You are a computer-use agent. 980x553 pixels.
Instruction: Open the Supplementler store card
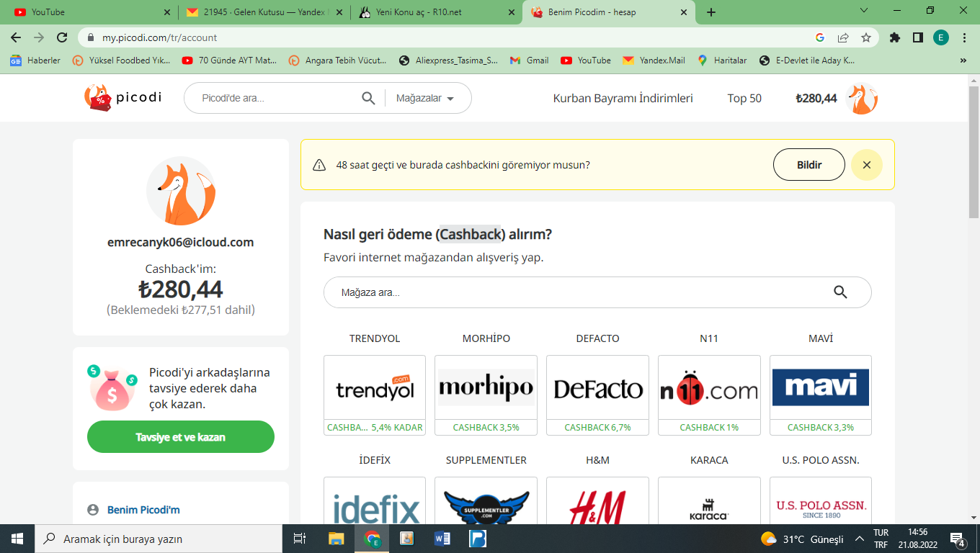486,500
